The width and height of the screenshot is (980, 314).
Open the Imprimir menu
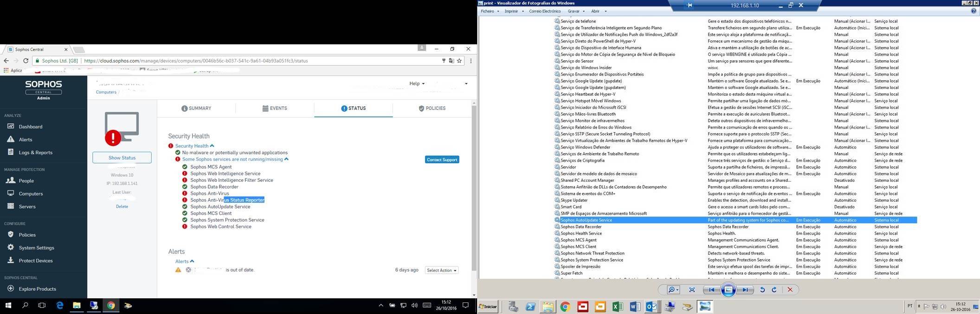pyautogui.click(x=514, y=11)
